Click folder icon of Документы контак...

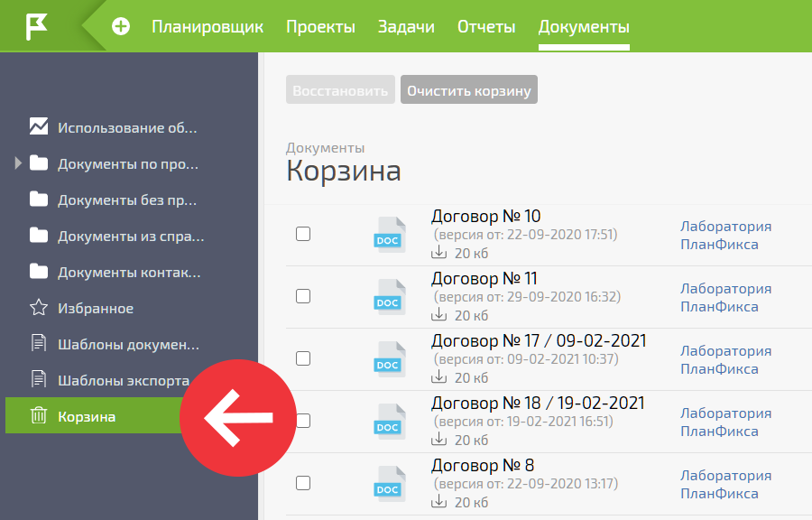point(39,272)
